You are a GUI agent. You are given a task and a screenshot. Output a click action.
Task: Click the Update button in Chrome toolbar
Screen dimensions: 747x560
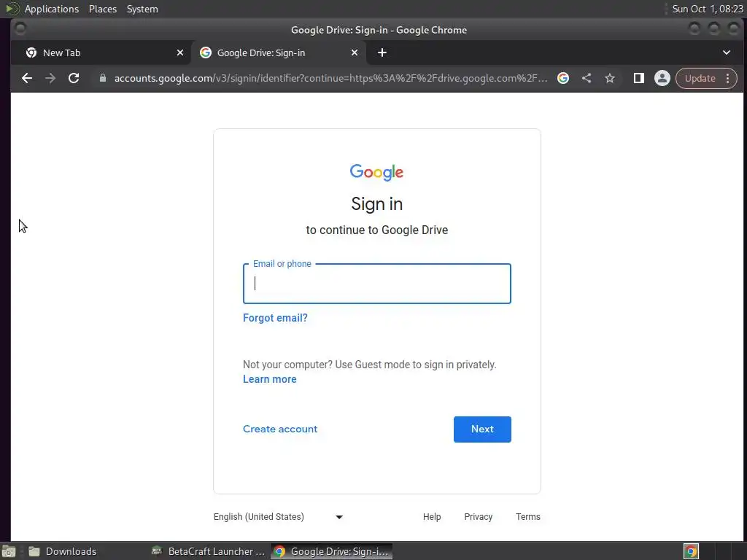coord(700,78)
